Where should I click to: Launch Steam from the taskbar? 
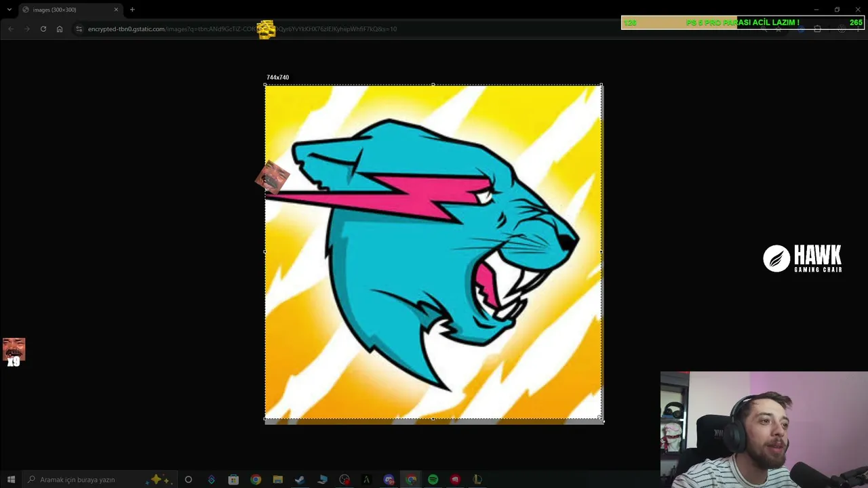click(x=300, y=480)
